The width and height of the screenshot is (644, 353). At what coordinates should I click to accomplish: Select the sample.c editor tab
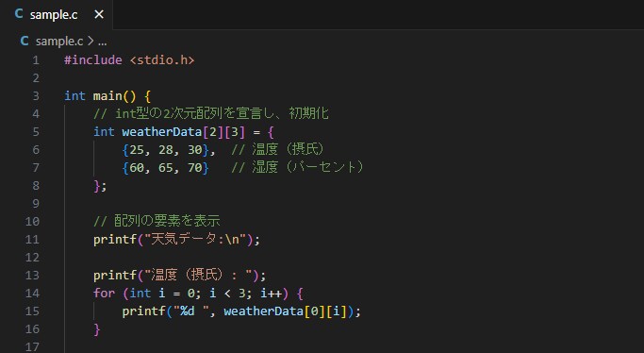tap(57, 15)
